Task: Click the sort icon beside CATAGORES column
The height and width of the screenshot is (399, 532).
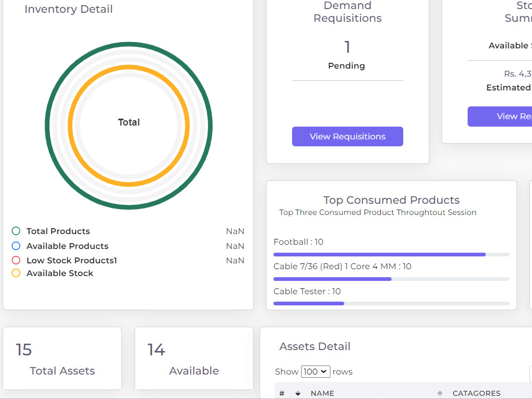Action: pos(440,393)
